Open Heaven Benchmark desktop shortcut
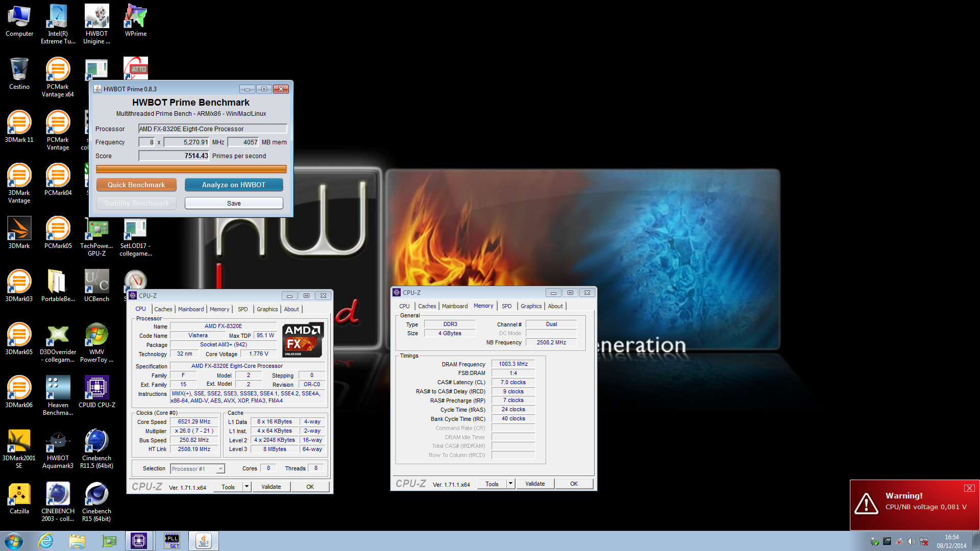 click(58, 395)
